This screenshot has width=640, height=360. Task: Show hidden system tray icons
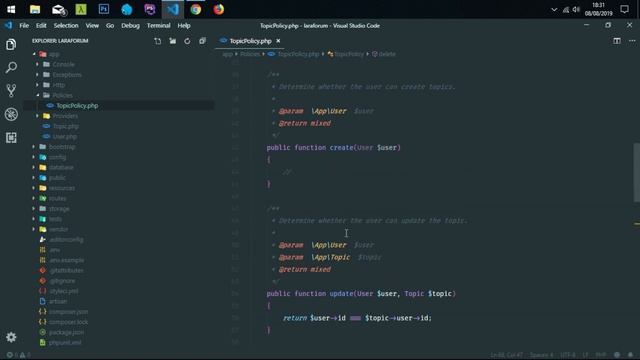coord(554,9)
